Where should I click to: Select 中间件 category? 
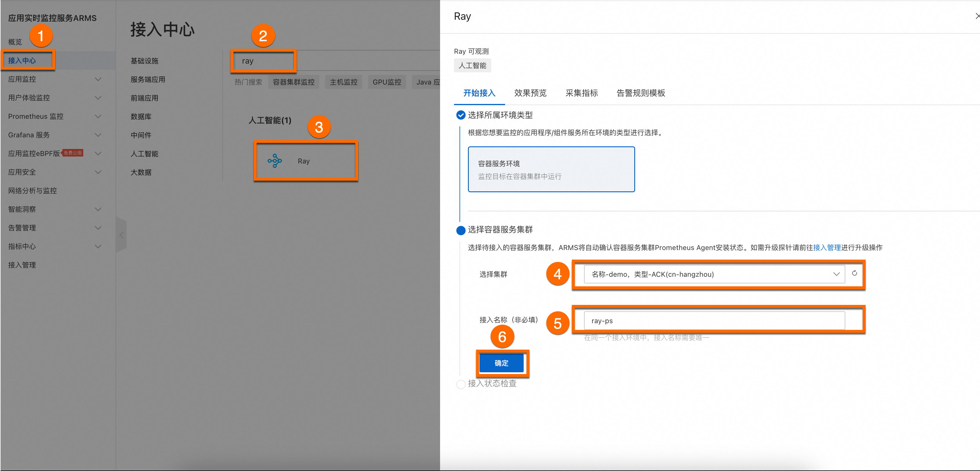coord(141,135)
